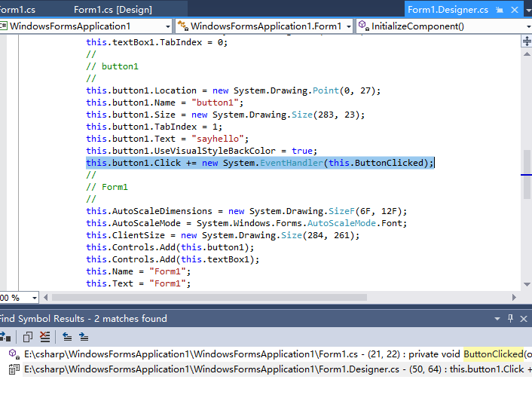Screen dimensions: 532x398
Task: Click the button1.Location code line
Action: pyautogui.click(x=233, y=90)
